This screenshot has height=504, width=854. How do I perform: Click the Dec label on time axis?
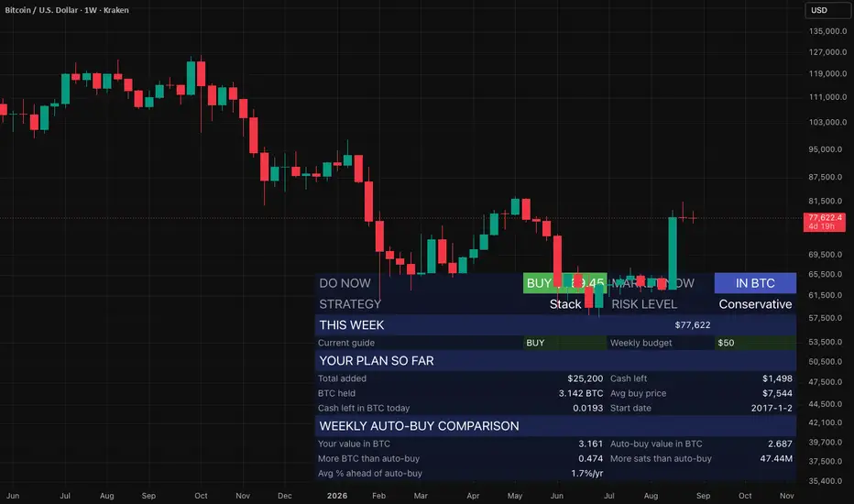coord(285,496)
